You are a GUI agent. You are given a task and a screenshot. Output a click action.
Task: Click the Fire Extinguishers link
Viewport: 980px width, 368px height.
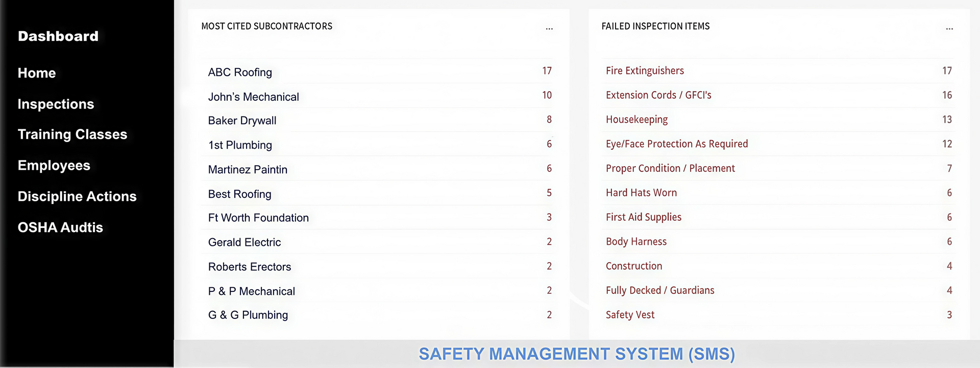click(645, 71)
